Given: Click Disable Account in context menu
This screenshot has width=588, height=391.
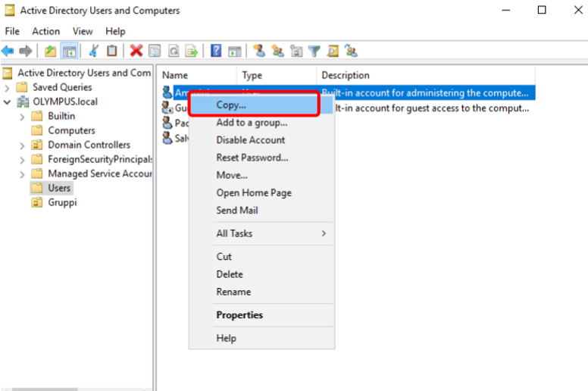Looking at the screenshot, I should 250,140.
